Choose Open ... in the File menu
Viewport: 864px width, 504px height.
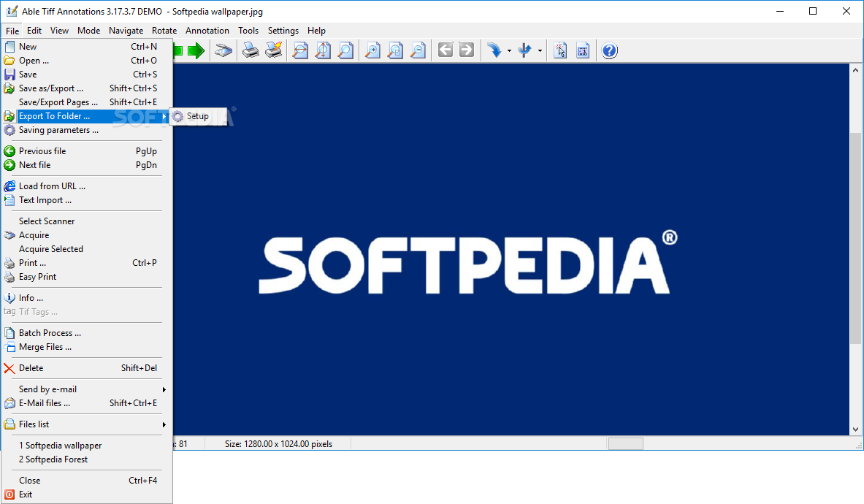87,61
